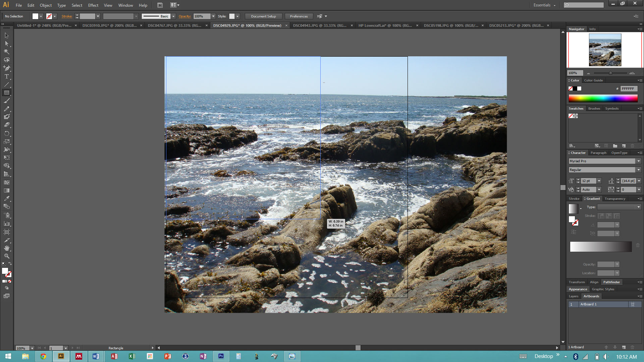
Task: Select the Zoom tool
Action: click(6, 256)
